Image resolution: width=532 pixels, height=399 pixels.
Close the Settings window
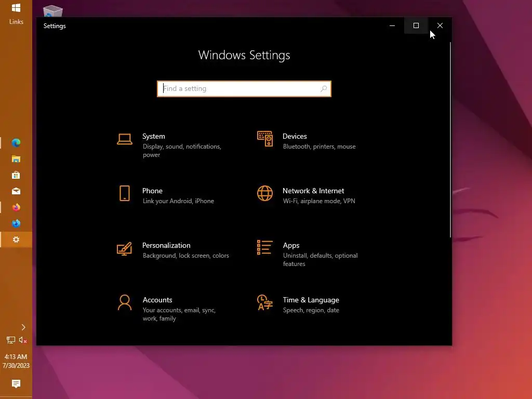point(440,25)
